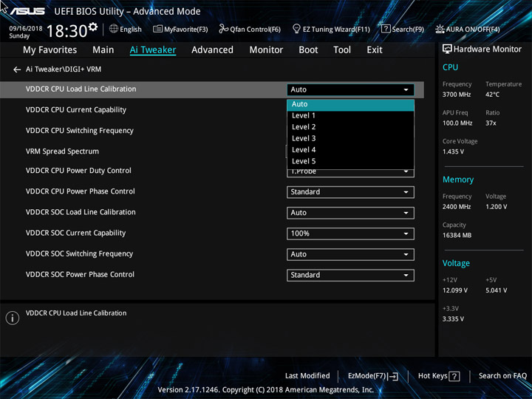The height and width of the screenshot is (399, 532).
Task: Click the info icon in help area
Action: coord(13,318)
